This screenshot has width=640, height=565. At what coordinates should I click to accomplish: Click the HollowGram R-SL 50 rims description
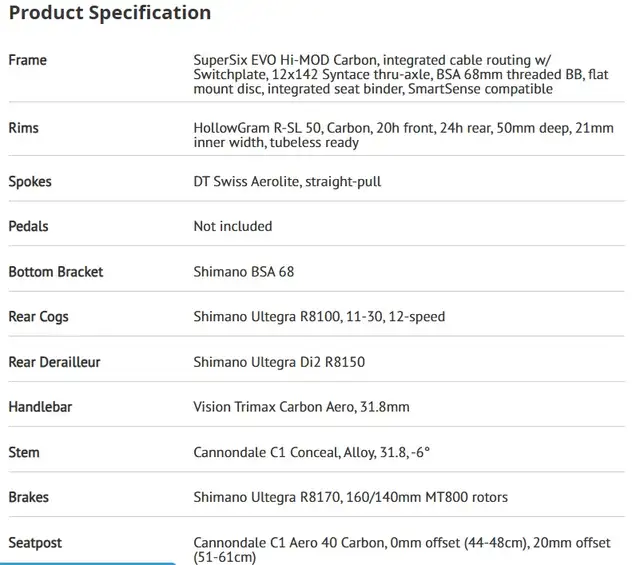click(403, 135)
